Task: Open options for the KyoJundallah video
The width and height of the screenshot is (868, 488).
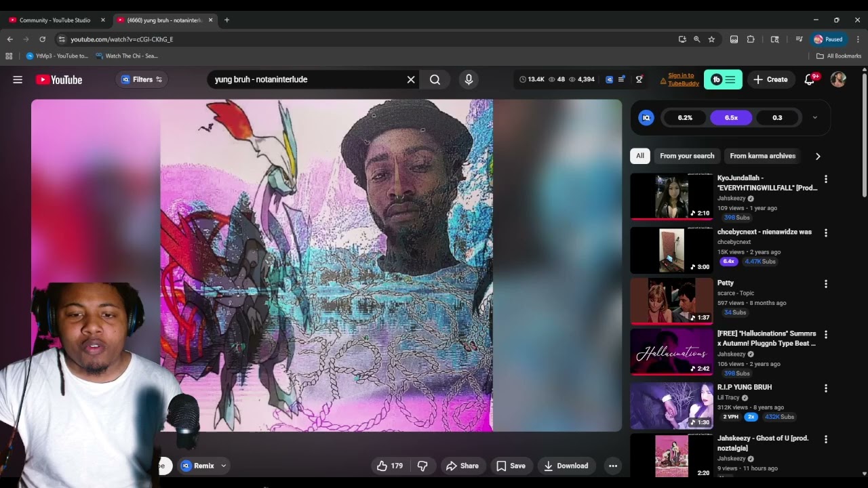Action: 825,179
